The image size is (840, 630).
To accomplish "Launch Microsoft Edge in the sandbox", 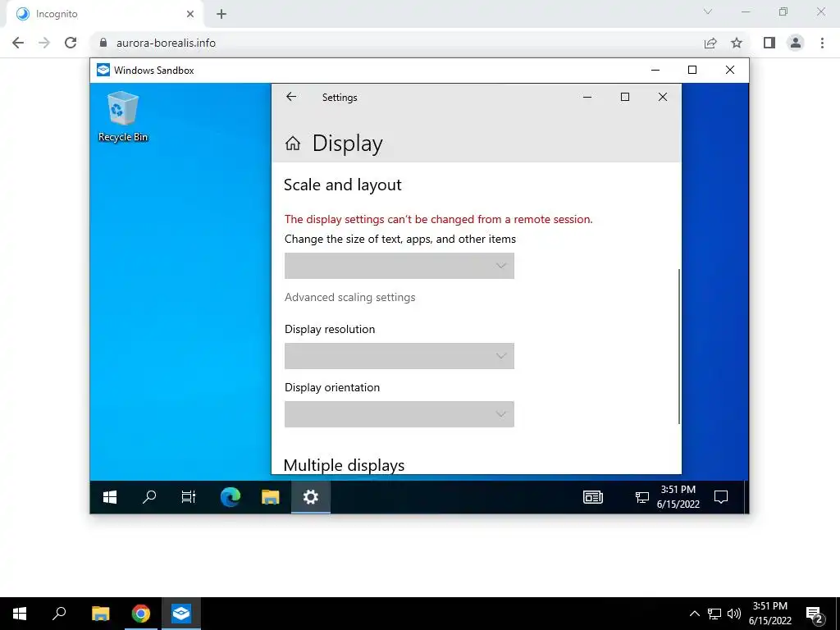I will tap(231, 497).
